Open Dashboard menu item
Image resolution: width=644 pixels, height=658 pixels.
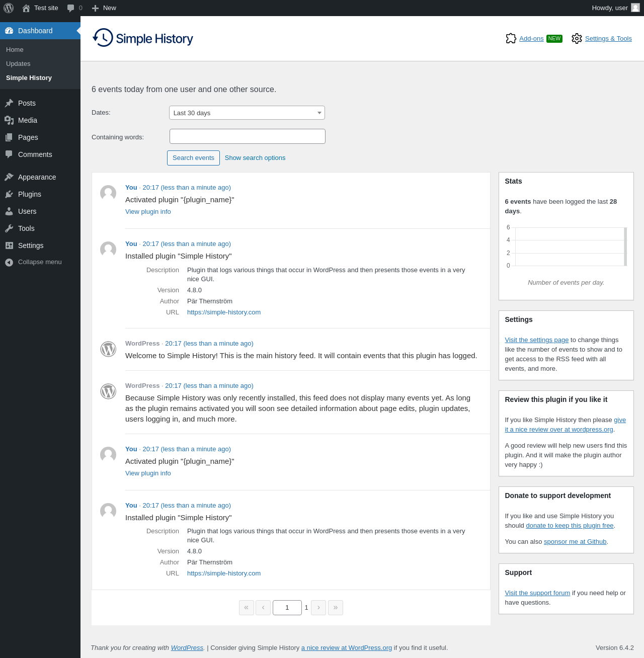40,31
